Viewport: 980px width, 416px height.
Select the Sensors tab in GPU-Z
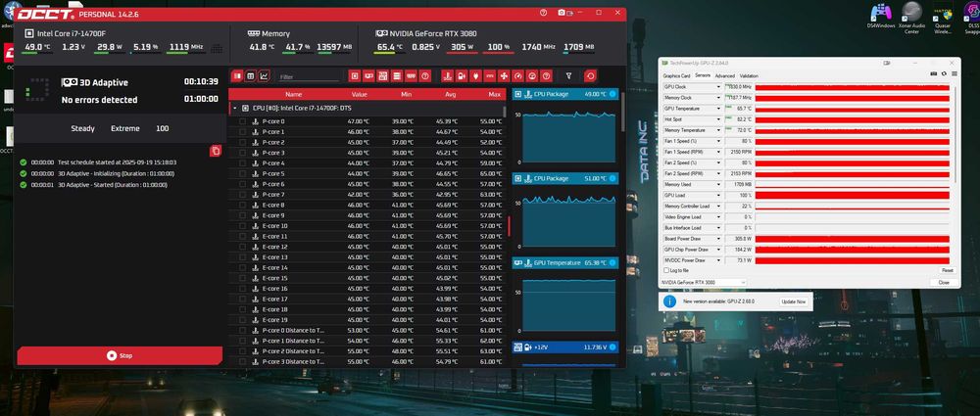coord(703,75)
